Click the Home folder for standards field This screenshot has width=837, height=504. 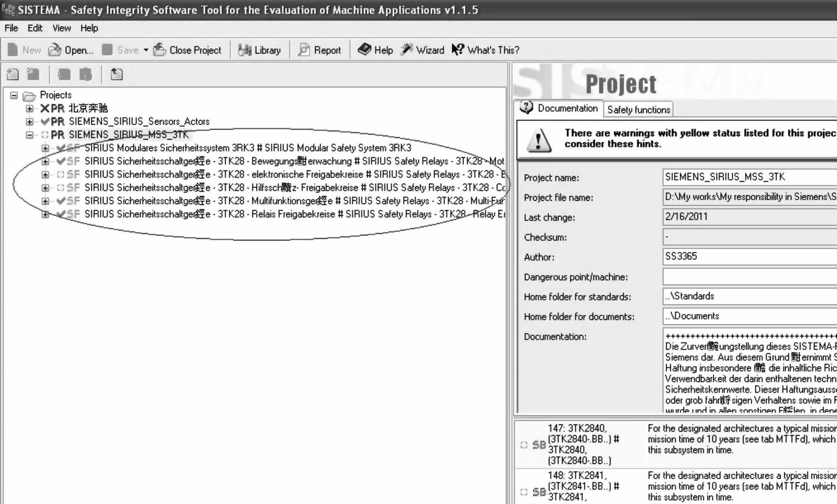coord(750,296)
